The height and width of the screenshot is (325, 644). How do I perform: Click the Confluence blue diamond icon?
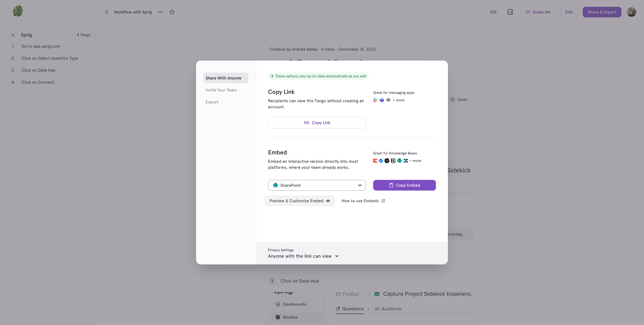click(x=381, y=161)
